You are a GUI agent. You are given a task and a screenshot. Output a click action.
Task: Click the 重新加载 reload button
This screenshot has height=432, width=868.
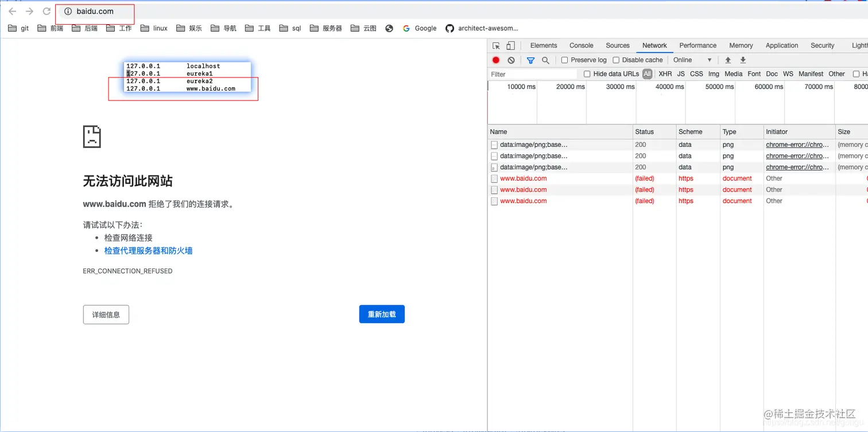point(382,314)
